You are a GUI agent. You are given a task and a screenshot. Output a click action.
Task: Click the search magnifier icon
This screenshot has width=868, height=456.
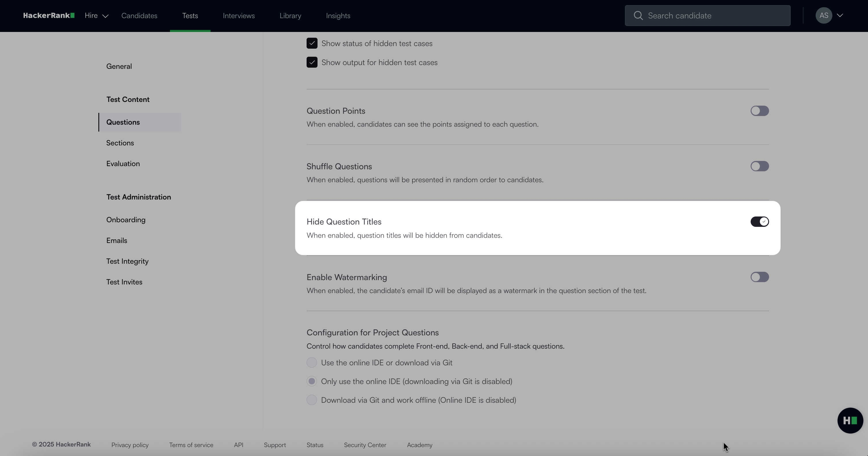coord(638,16)
